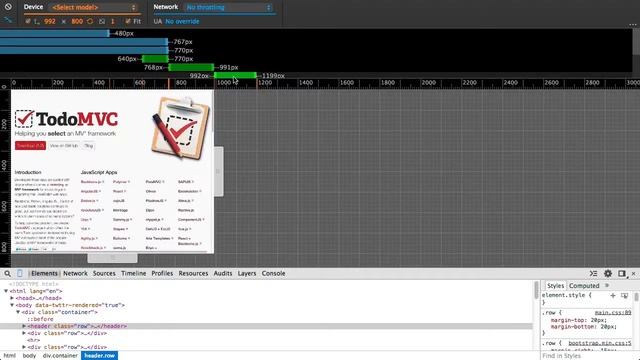This screenshot has height=360, width=640.
Task: Toggle the Fit checkbox
Action: point(128,21)
